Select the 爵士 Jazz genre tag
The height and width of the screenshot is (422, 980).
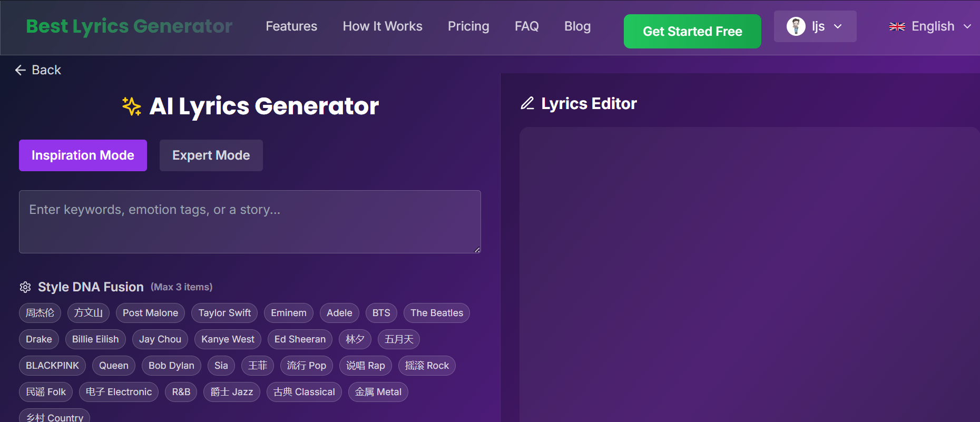[232, 392]
